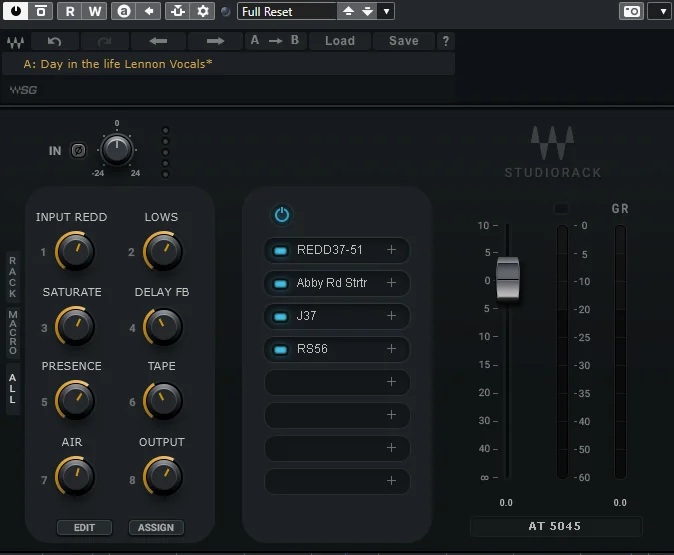Click the clip indicator above the output meter
674x555 pixels.
point(561,209)
